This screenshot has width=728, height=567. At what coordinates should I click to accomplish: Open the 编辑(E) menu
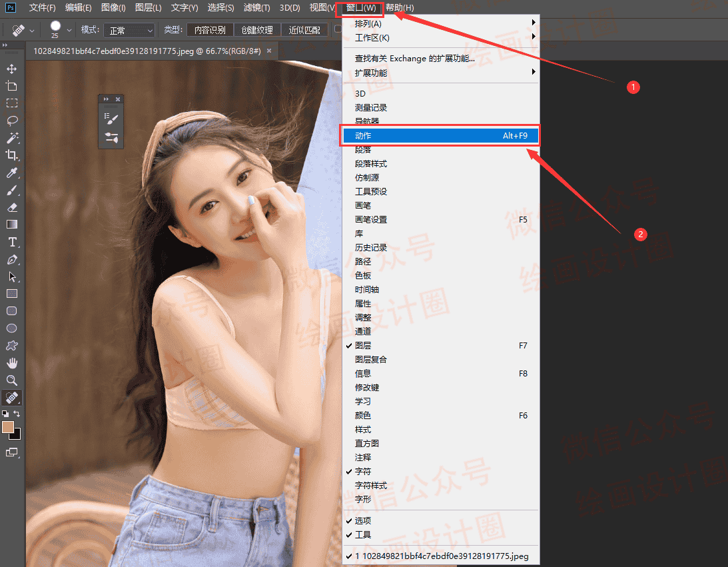pyautogui.click(x=78, y=8)
